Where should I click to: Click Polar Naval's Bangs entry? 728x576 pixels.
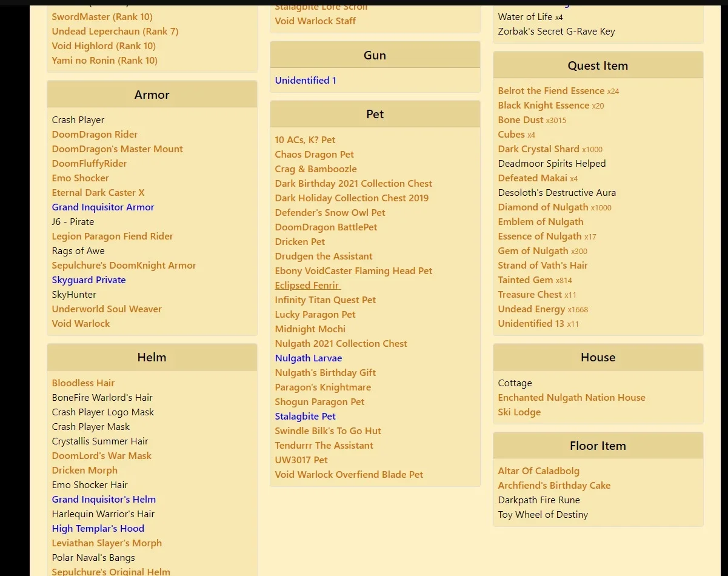(93, 558)
